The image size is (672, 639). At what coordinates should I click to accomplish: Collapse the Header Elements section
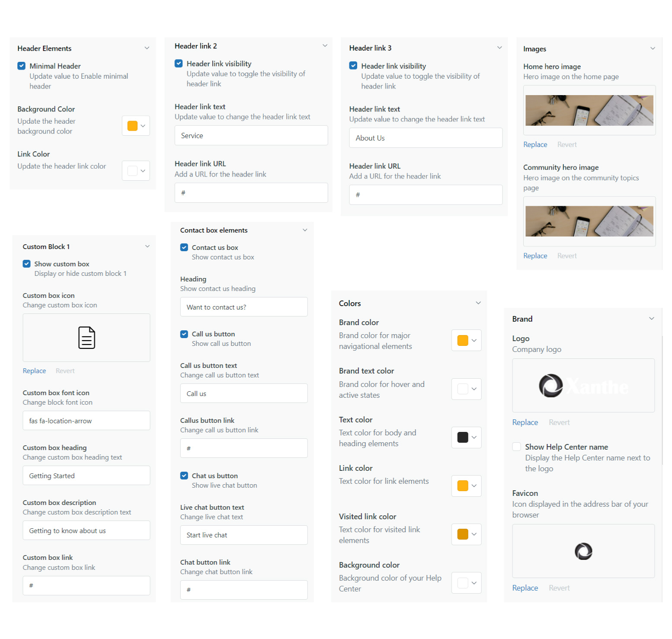[147, 48]
